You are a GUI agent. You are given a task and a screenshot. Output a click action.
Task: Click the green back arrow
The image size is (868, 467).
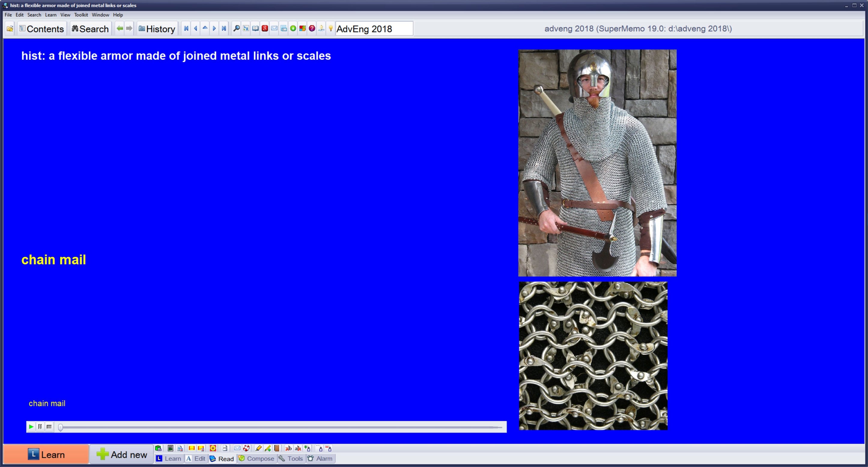tap(120, 29)
